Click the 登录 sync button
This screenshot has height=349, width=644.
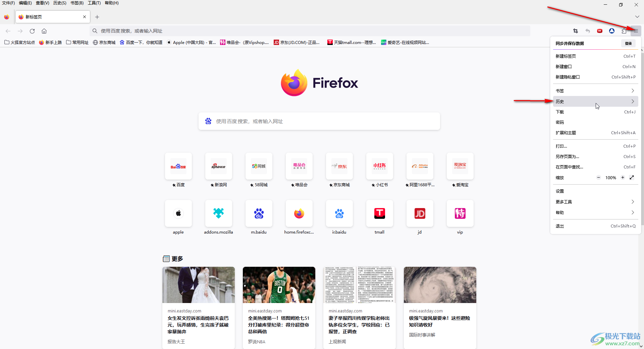tap(628, 43)
